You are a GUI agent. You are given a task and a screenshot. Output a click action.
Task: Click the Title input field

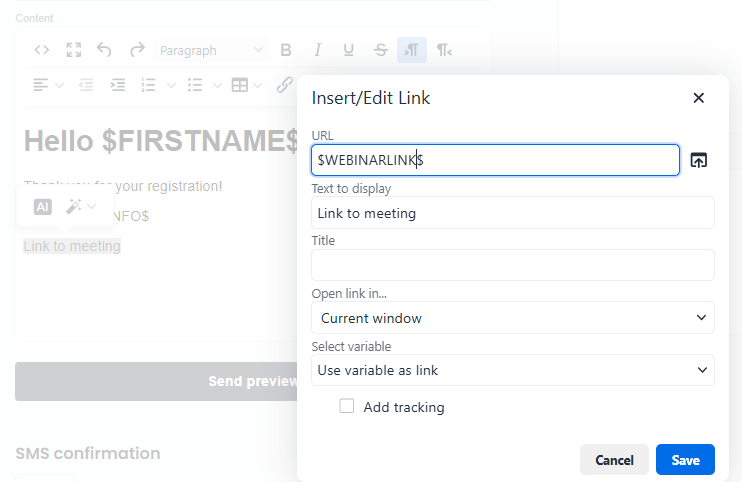[513, 265]
